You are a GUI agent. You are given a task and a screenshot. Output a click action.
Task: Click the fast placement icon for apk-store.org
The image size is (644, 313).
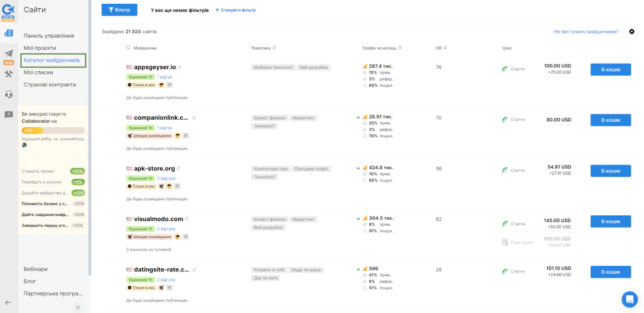coord(162,186)
